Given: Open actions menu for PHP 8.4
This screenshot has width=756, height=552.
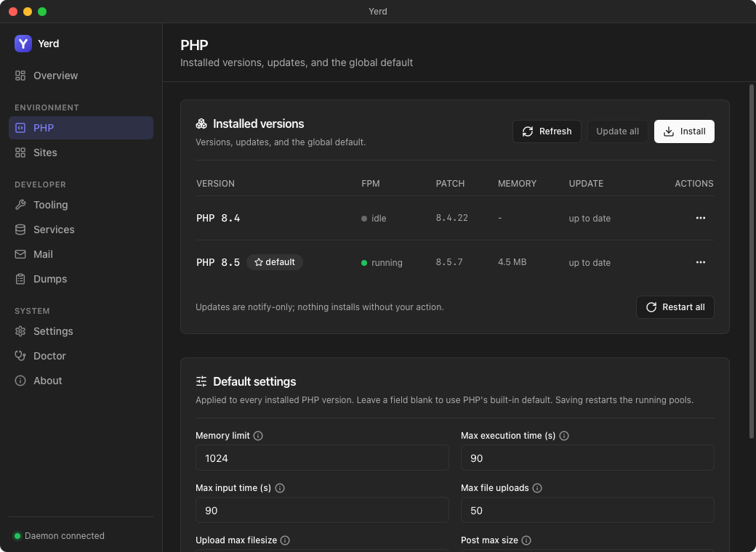Looking at the screenshot, I should [x=701, y=218].
